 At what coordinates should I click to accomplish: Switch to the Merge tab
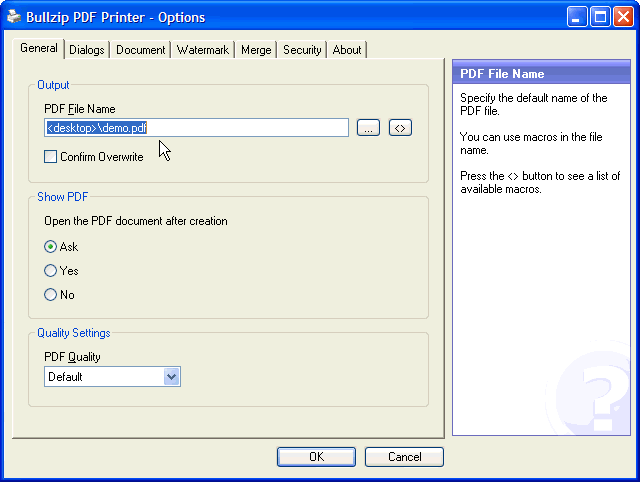256,50
